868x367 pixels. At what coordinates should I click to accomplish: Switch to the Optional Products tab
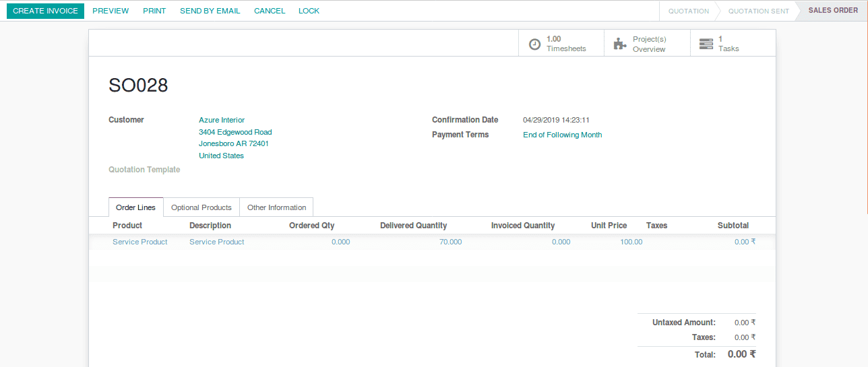pos(201,207)
